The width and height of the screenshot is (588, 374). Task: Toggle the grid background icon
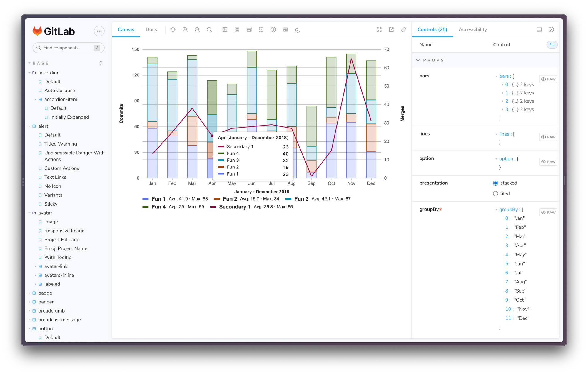tap(237, 30)
